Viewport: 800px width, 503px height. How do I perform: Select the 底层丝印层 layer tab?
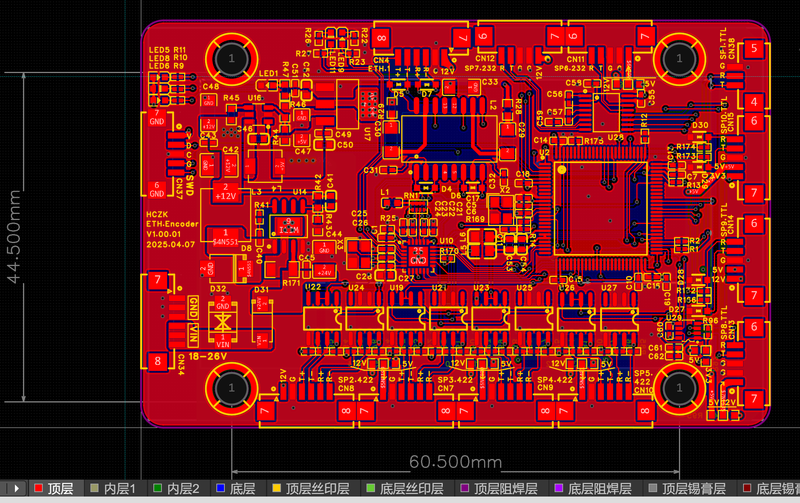click(x=405, y=488)
